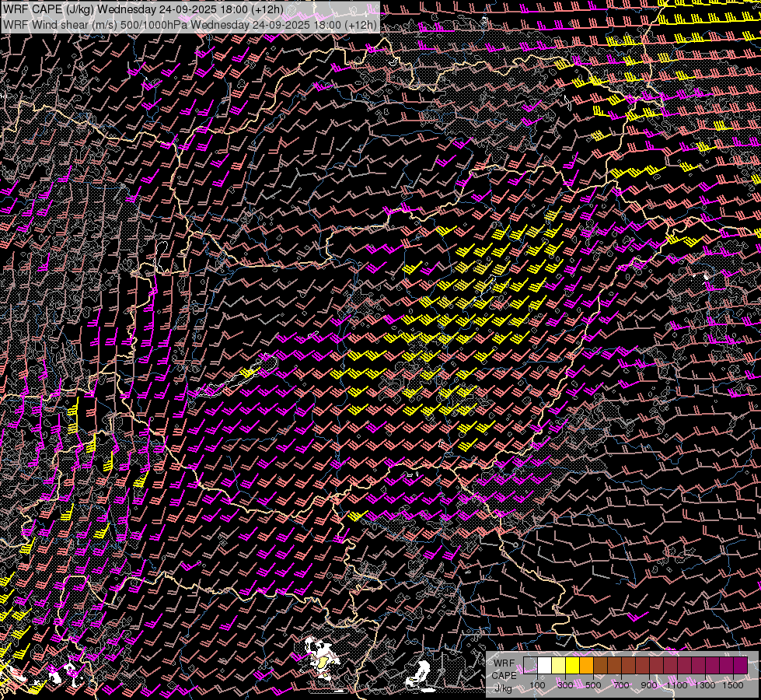Select the 900 legend value label
Screen dimensions: 761x700
[x=649, y=684]
